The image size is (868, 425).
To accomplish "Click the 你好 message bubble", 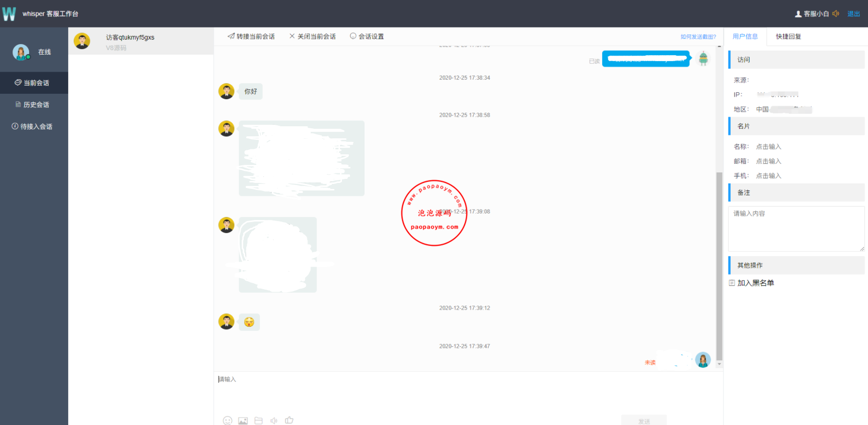I will [x=251, y=92].
